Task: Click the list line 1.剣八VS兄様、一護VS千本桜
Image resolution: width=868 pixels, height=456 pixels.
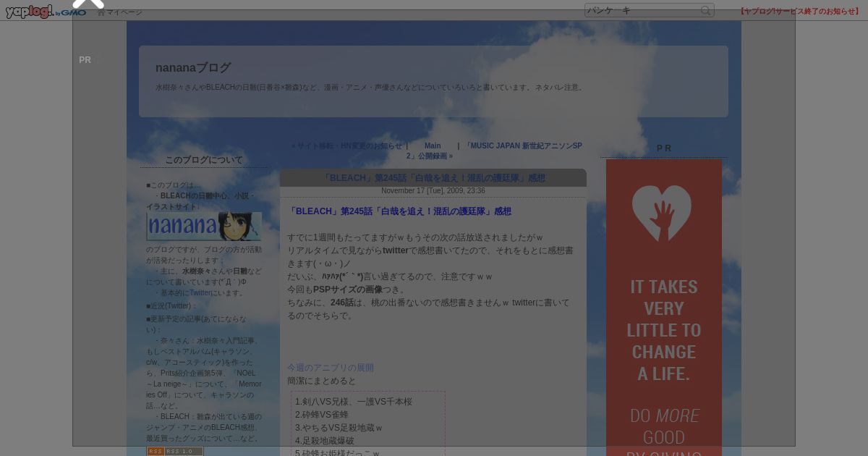Action: coord(354,402)
